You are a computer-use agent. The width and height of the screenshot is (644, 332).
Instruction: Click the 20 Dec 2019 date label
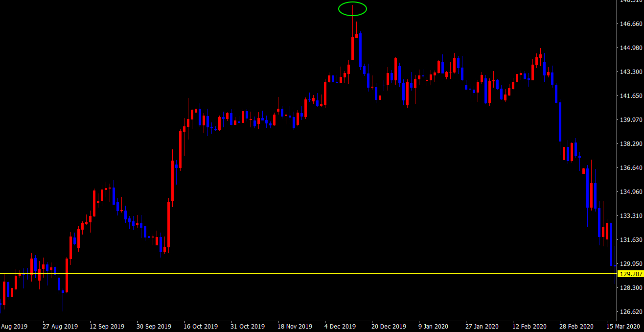point(389,327)
